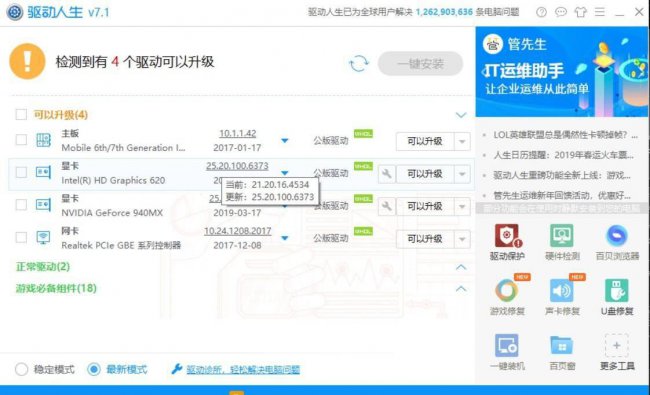Viewport: 650px width, 395px height.
Task: Open the 可以升级 dropdown arrow on Intel row
Action: (462, 174)
